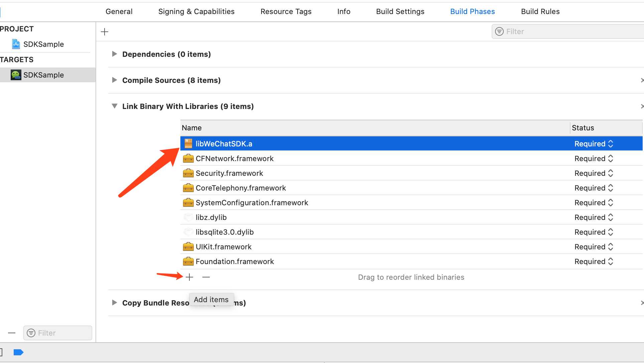Click Add items button in Link Binary
This screenshot has width=644, height=363.
click(189, 277)
